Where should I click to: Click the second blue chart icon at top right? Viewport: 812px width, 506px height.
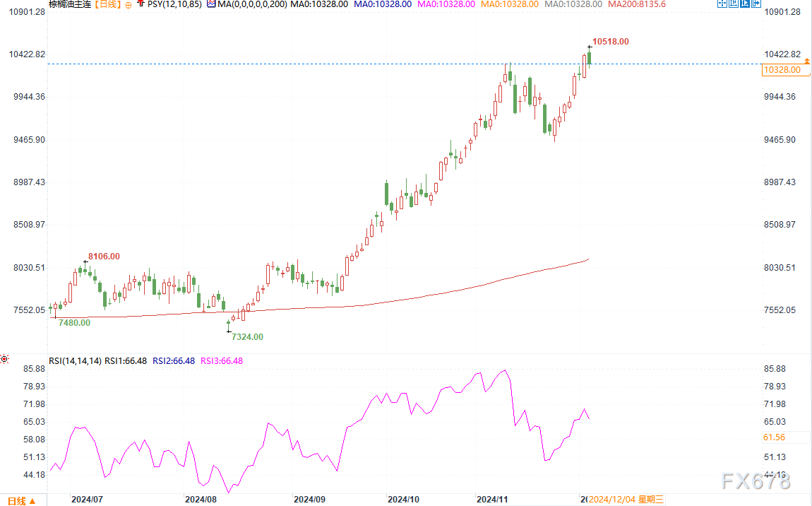tap(734, 4)
